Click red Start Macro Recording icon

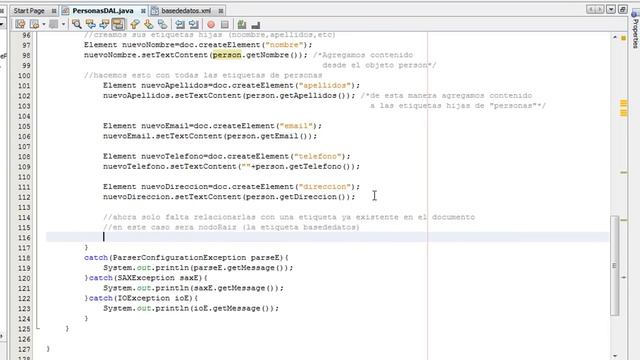[211, 24]
